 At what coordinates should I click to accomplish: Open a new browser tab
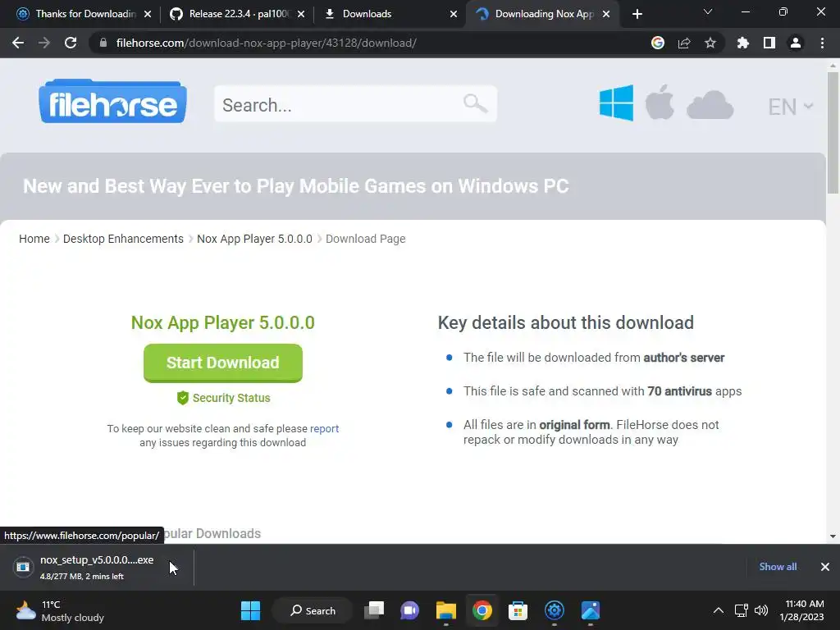click(x=637, y=14)
